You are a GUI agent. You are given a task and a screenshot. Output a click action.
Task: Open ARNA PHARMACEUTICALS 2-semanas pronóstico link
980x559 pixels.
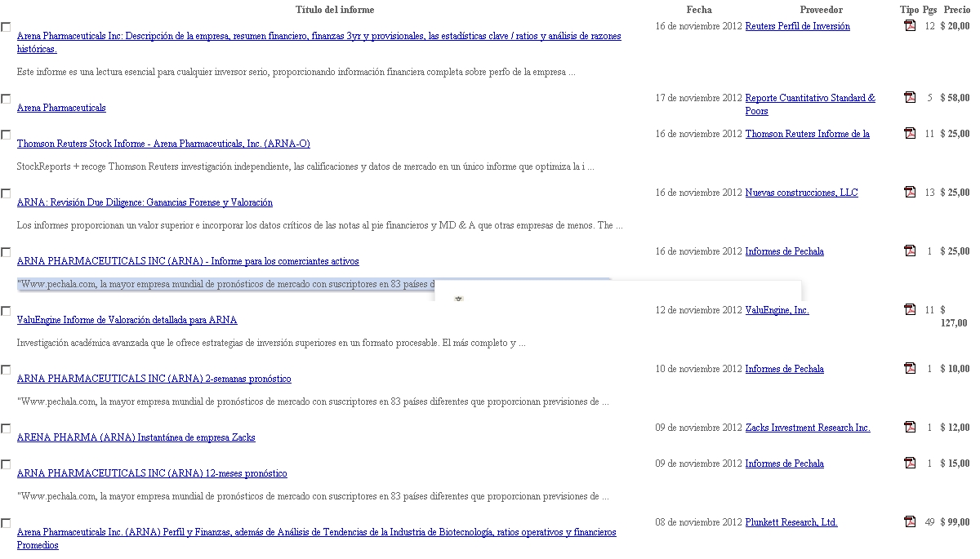[x=154, y=379]
